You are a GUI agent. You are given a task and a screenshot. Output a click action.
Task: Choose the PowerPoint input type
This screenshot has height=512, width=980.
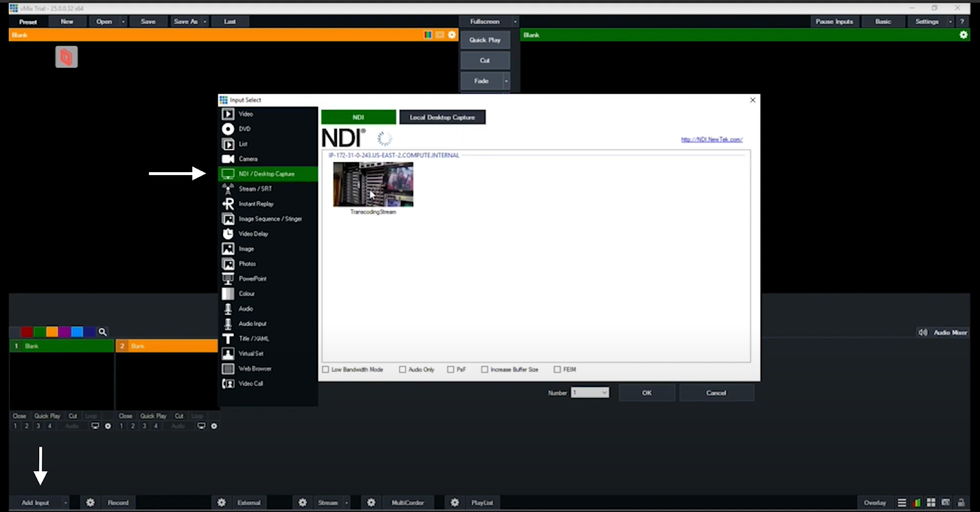[x=268, y=279]
